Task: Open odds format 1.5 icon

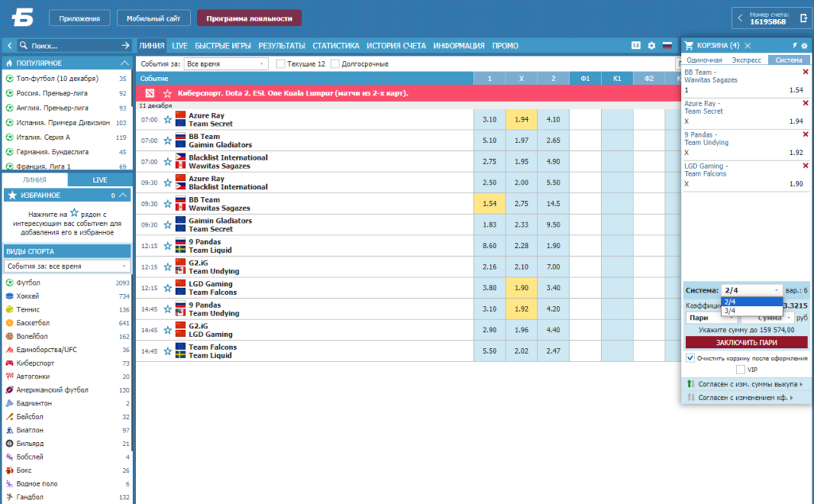Action: click(x=636, y=45)
